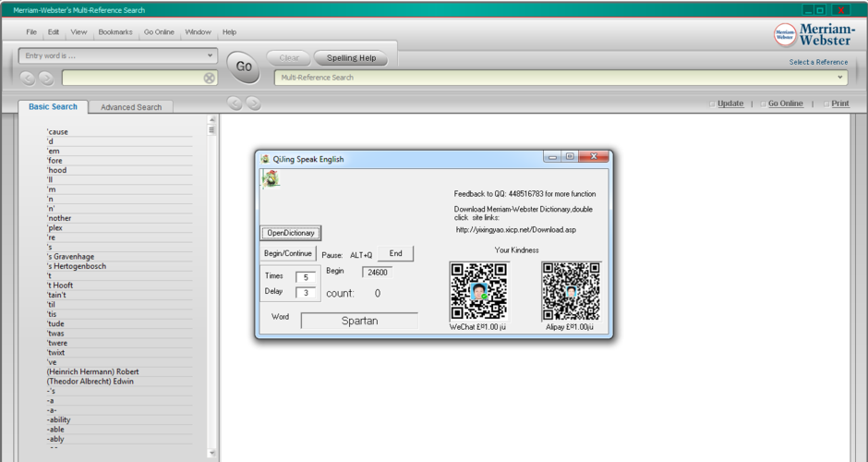Click the Begin number field showing 24600
The image size is (868, 462).
coord(378,272)
